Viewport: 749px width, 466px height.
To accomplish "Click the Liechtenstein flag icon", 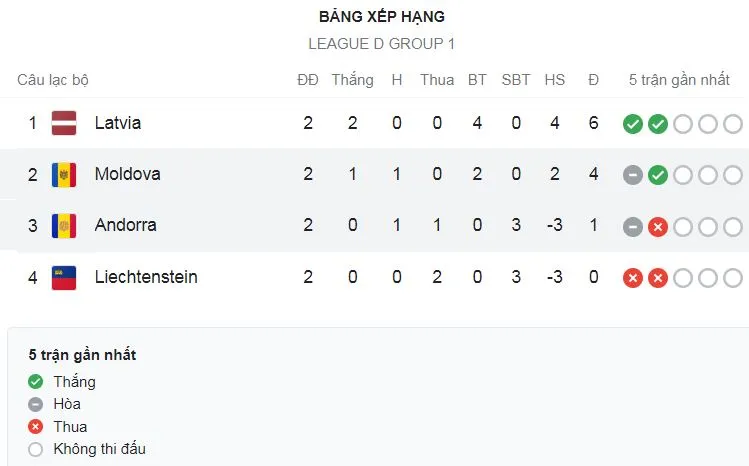I will [x=64, y=277].
